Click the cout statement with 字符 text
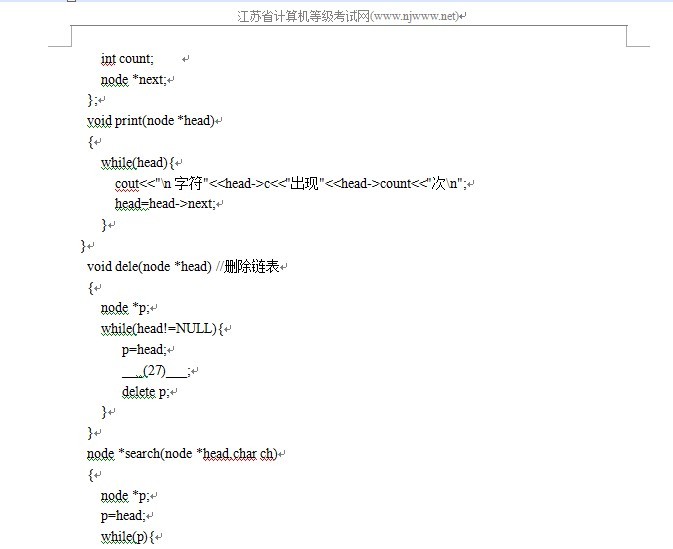673x549 pixels. [291, 184]
